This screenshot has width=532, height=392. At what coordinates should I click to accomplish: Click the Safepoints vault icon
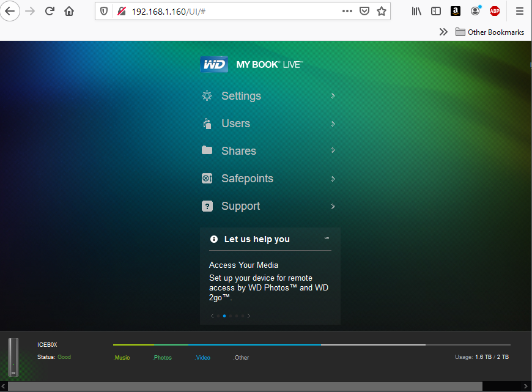(207, 178)
